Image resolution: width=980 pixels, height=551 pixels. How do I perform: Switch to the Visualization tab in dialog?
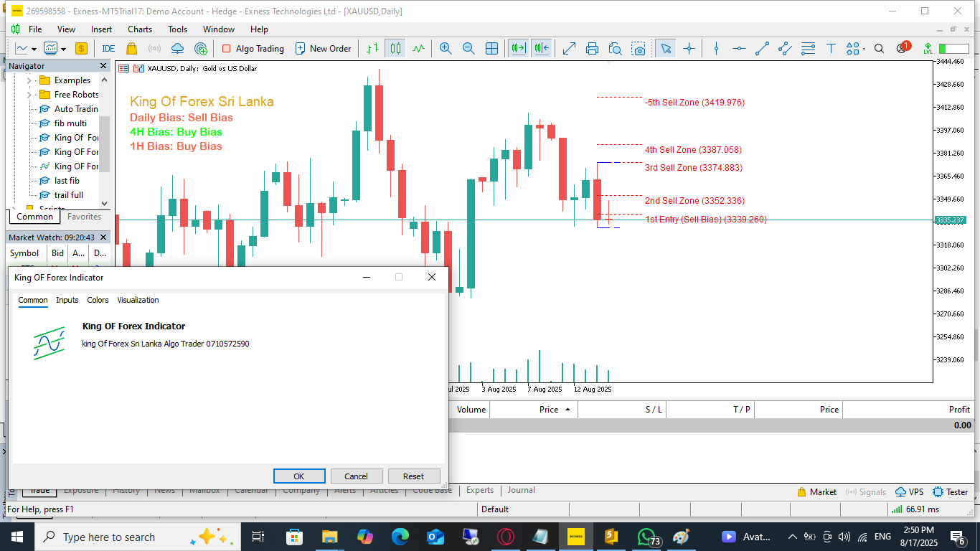click(x=138, y=300)
